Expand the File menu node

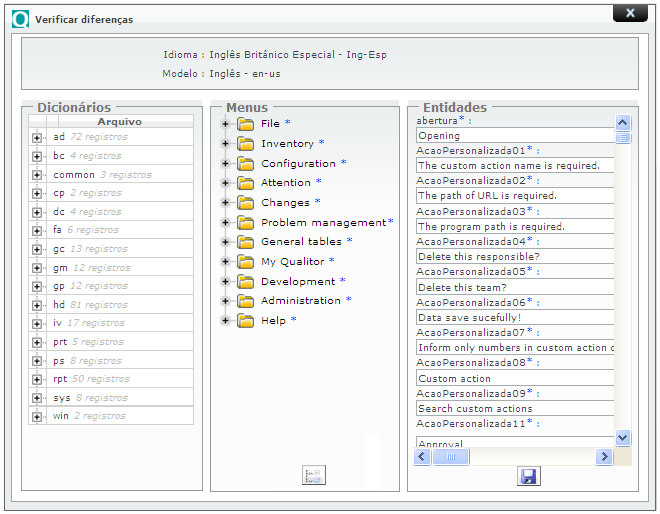(225, 124)
